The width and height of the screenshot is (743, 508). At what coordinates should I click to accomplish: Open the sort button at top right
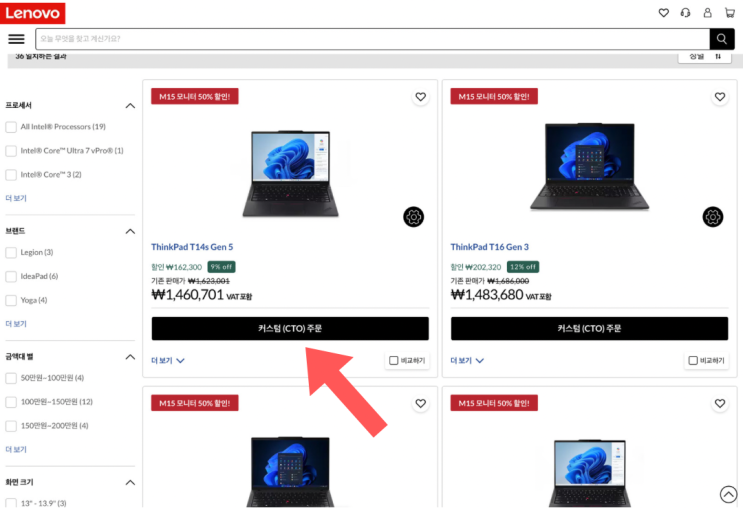705,57
